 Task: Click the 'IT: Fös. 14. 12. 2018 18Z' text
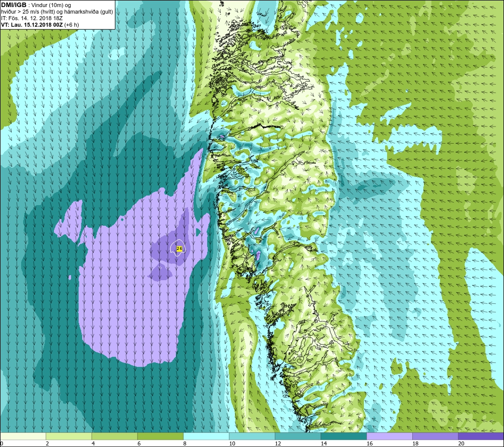(x=32, y=18)
